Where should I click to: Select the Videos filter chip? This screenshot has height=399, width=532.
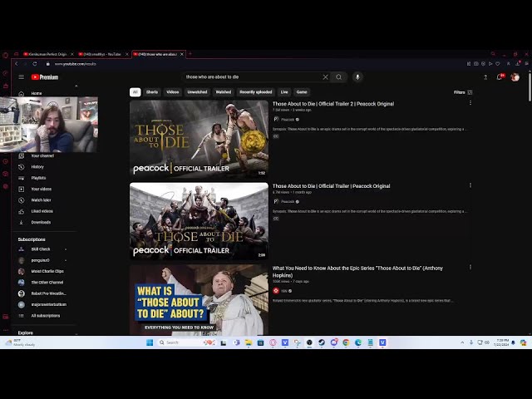pyautogui.click(x=172, y=92)
